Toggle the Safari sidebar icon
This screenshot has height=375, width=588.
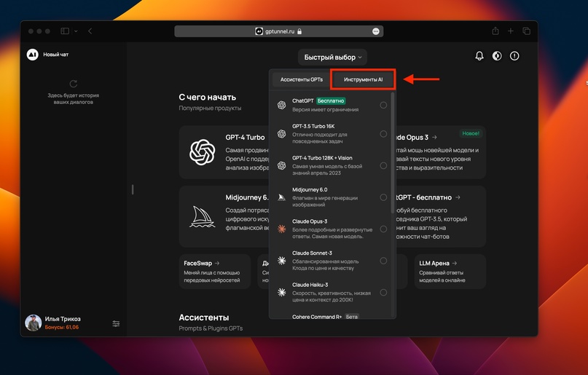pyautogui.click(x=65, y=31)
